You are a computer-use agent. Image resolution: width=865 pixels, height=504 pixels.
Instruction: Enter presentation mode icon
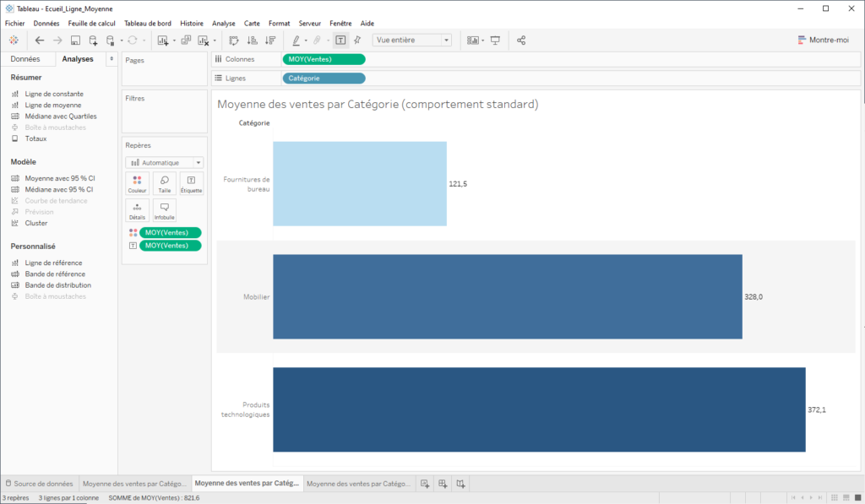(x=495, y=41)
